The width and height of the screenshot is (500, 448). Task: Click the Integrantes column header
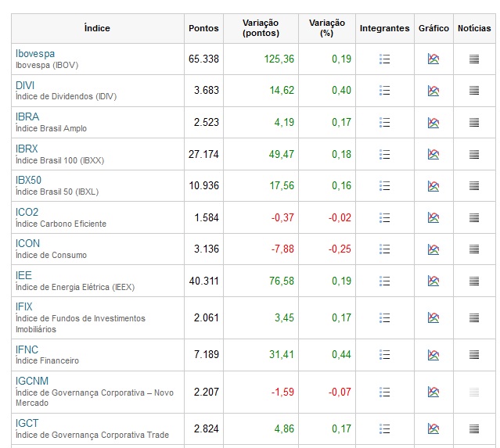384,28
